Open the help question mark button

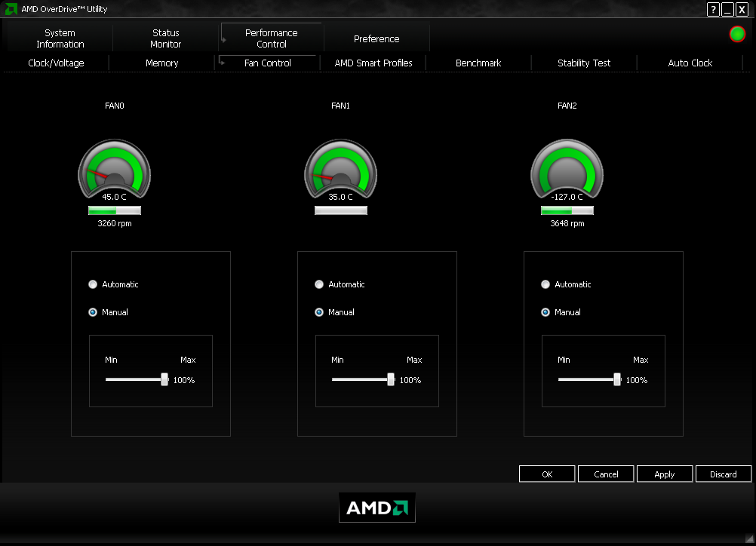tap(713, 9)
